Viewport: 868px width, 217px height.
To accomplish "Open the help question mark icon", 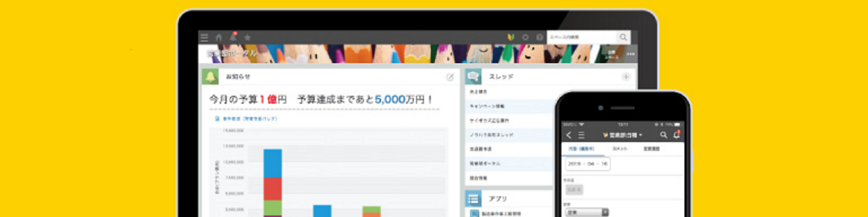I will click(539, 37).
